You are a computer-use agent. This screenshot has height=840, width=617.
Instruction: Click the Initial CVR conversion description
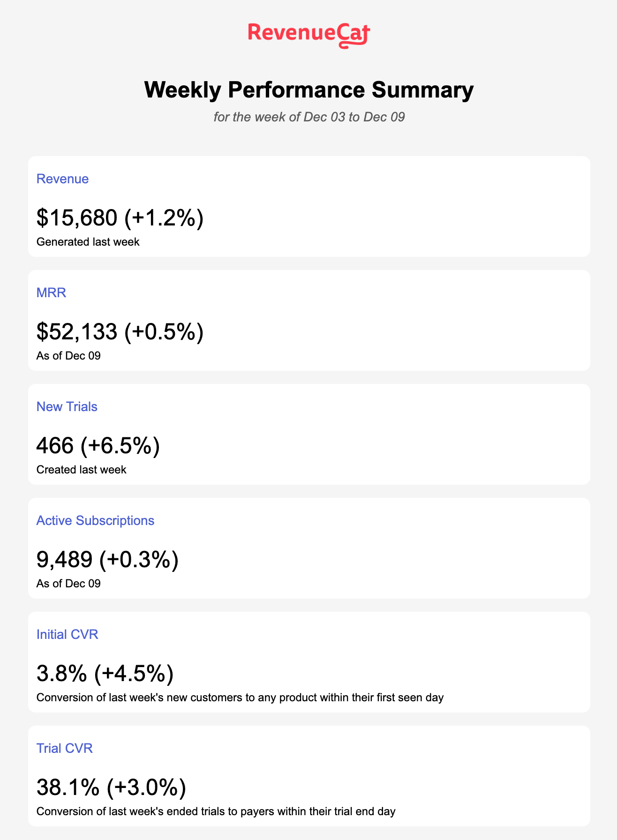point(240,697)
